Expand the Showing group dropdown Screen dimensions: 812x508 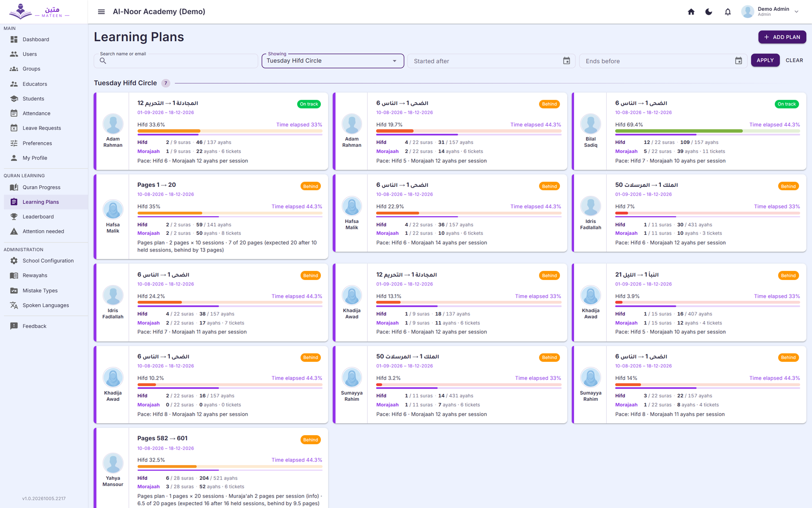(x=333, y=61)
